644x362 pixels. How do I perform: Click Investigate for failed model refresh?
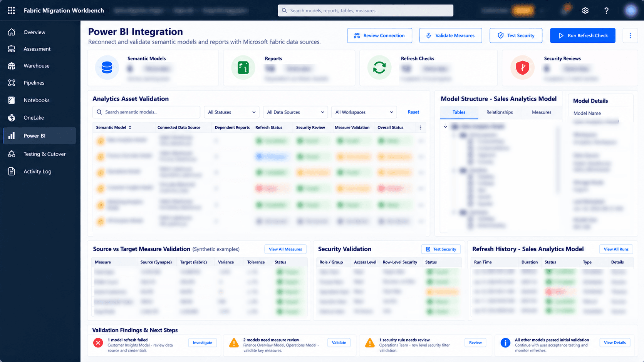click(203, 343)
